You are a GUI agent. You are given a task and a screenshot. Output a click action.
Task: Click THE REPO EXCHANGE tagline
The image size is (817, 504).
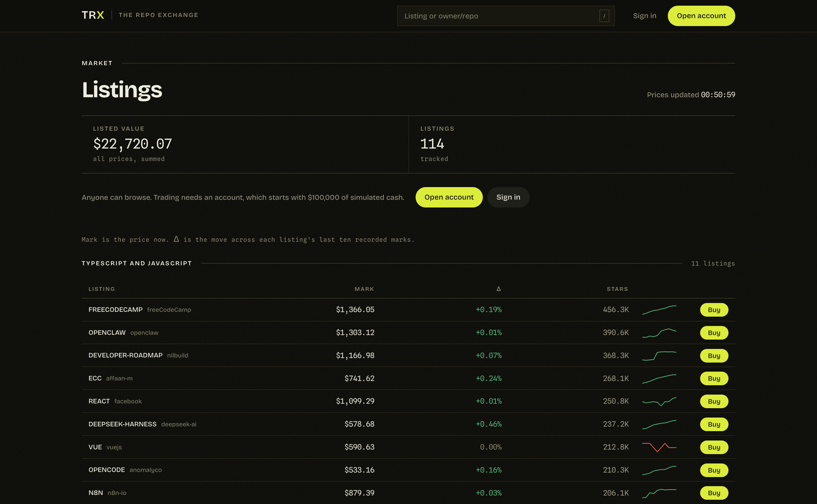pos(158,15)
